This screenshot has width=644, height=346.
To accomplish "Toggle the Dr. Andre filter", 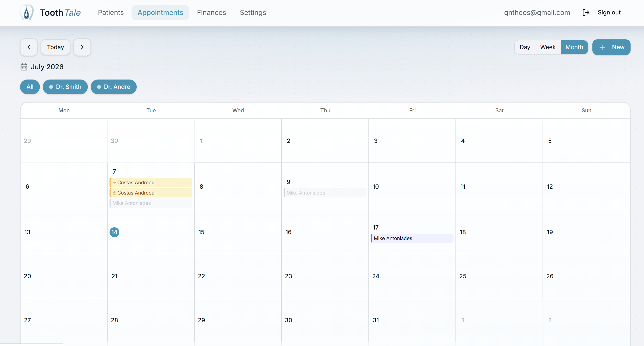I will click(114, 87).
